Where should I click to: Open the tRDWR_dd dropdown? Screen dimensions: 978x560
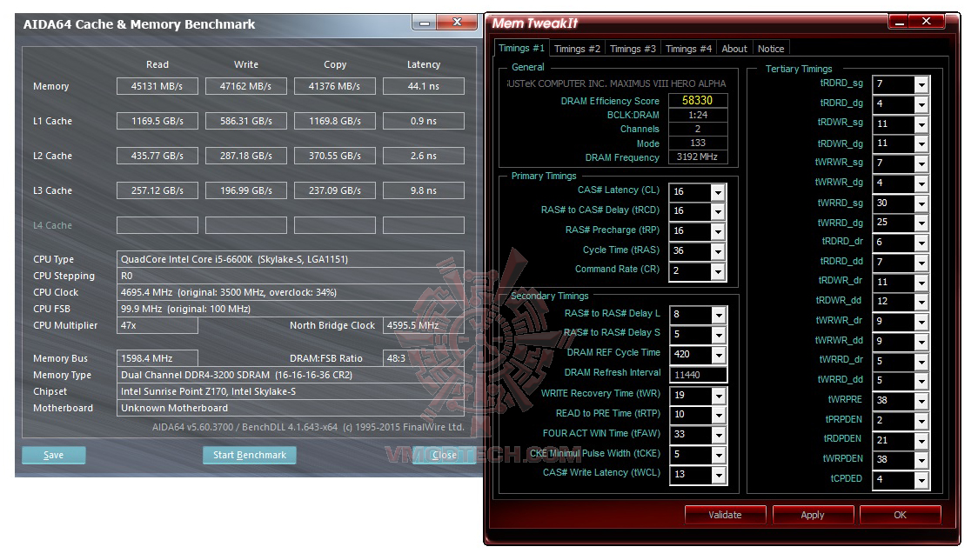tap(921, 302)
